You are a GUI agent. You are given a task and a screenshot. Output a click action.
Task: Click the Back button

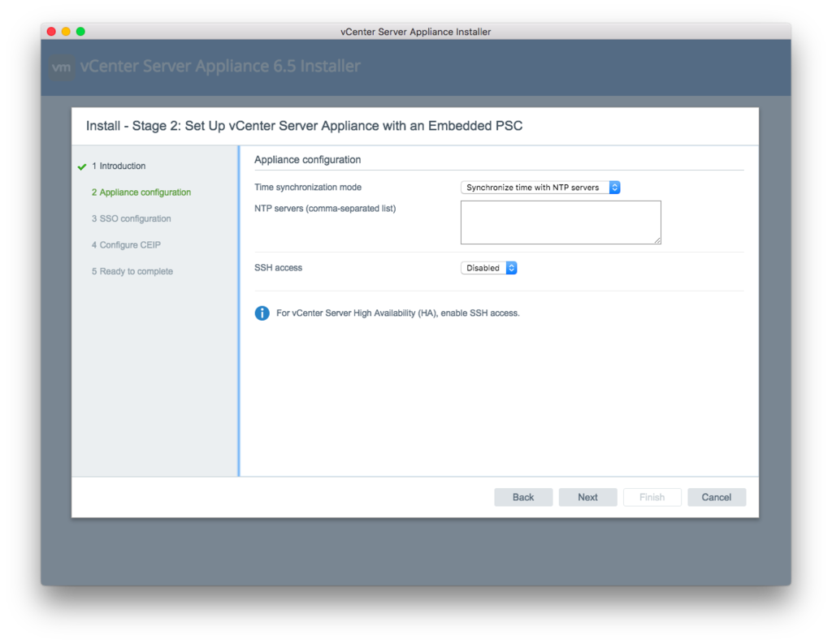tap(523, 497)
